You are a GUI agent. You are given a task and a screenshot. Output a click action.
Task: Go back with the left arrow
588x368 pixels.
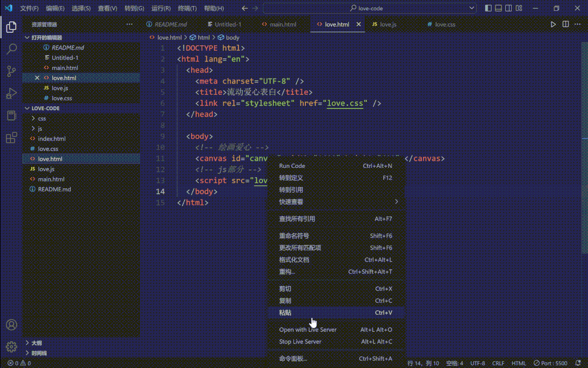(x=244, y=8)
